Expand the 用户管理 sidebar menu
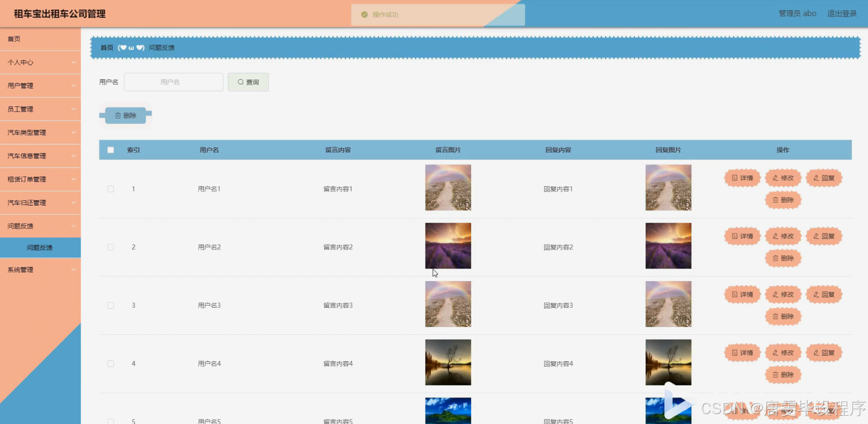The width and height of the screenshot is (868, 424). [40, 86]
